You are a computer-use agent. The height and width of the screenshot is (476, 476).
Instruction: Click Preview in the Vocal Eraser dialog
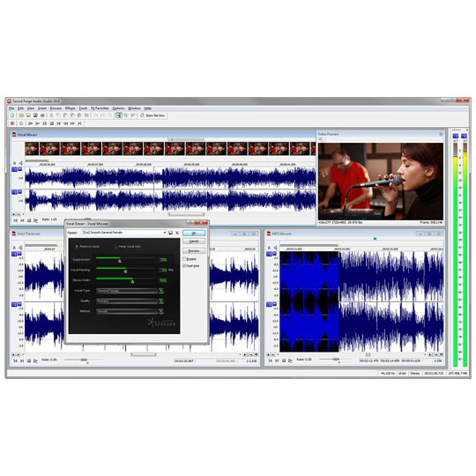(x=194, y=251)
